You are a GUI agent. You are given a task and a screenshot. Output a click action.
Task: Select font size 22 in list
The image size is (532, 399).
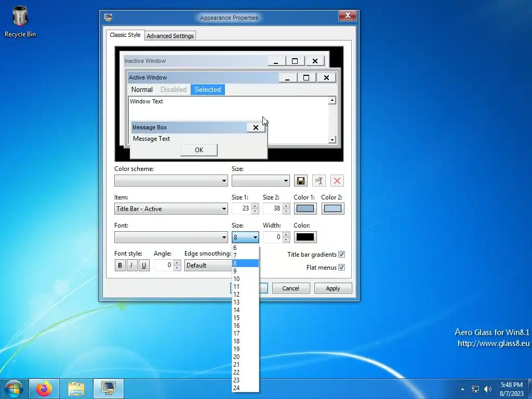tap(245, 373)
